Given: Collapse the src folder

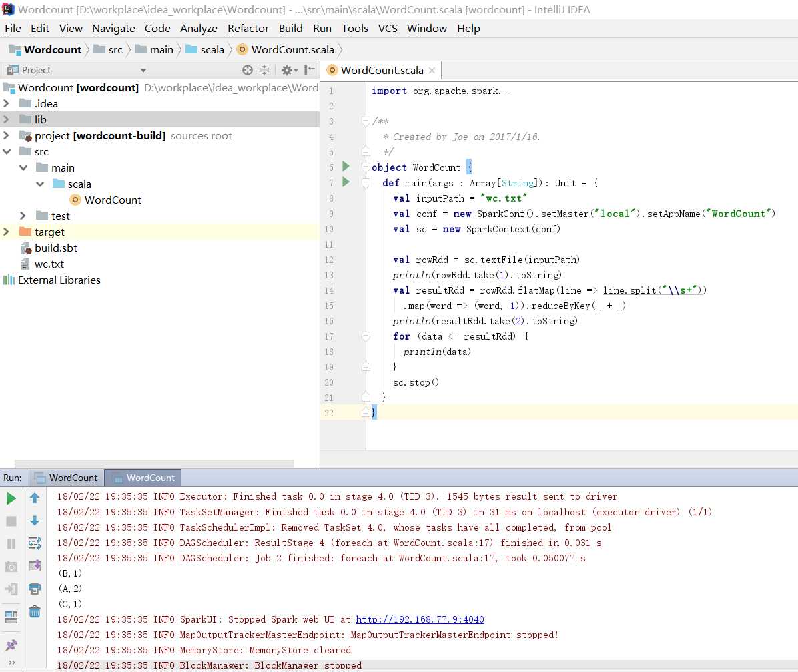Looking at the screenshot, I should [7, 151].
